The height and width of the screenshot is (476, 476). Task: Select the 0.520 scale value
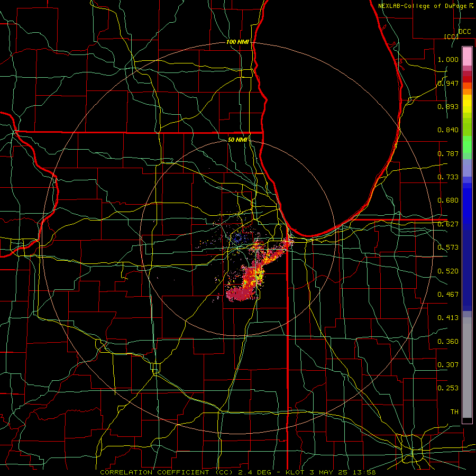click(448, 271)
